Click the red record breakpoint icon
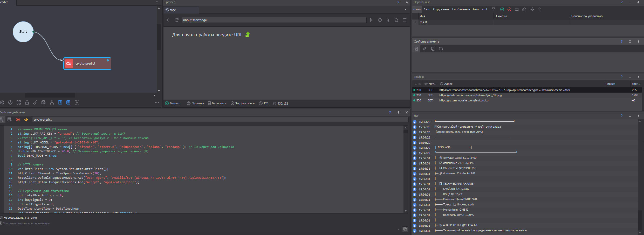The image size is (644, 235). [x=18, y=120]
